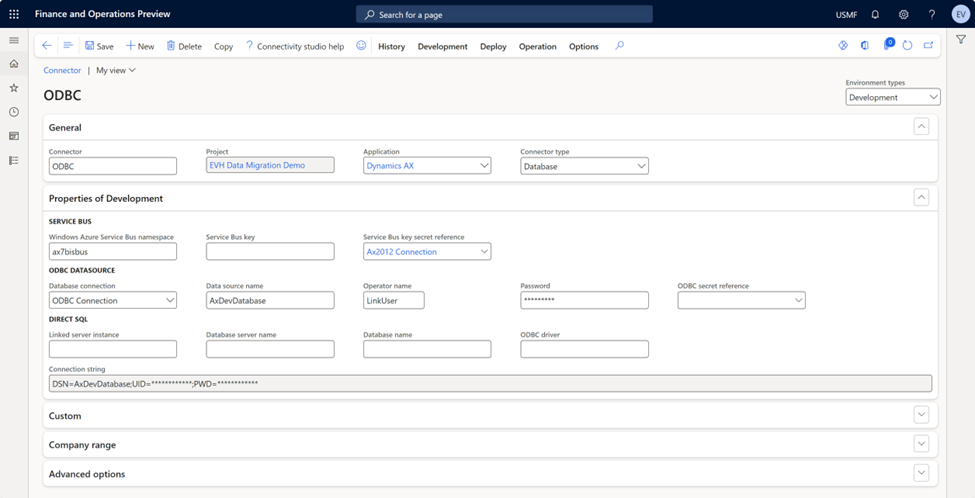This screenshot has width=975, height=498.
Task: Open the Operation menu tab
Action: coord(538,46)
